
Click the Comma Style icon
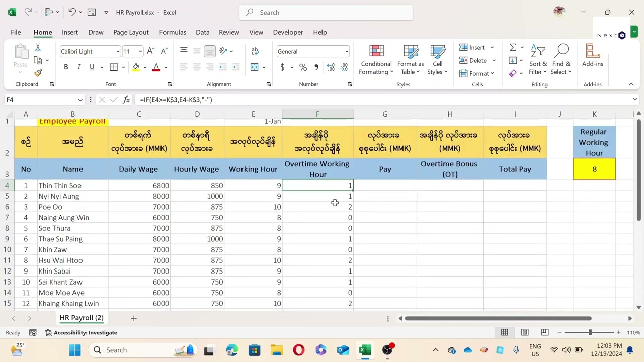(x=316, y=67)
